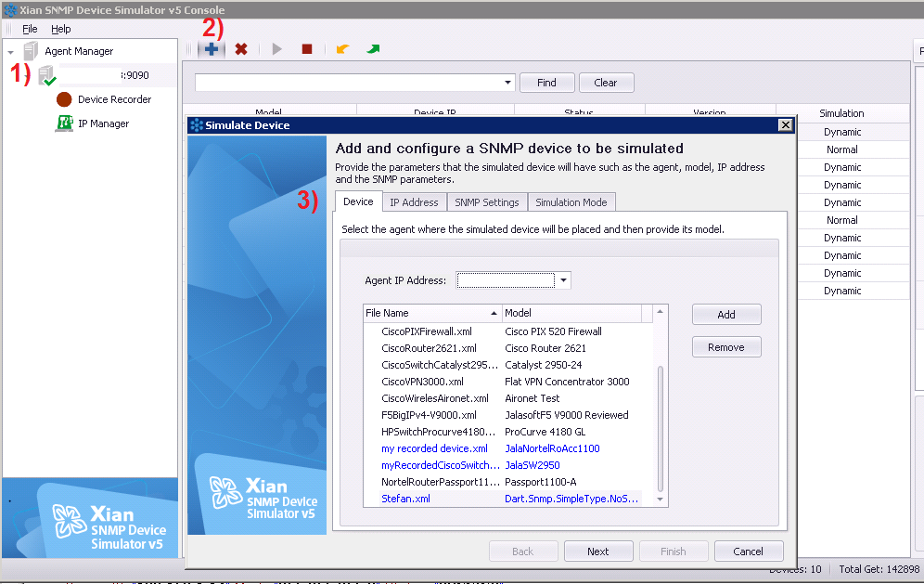Open IP Manager in the tree
This screenshot has height=584, width=924.
[103, 123]
